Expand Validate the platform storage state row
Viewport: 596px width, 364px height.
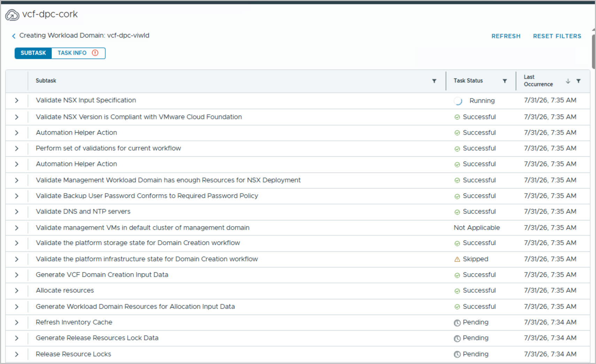coord(17,243)
